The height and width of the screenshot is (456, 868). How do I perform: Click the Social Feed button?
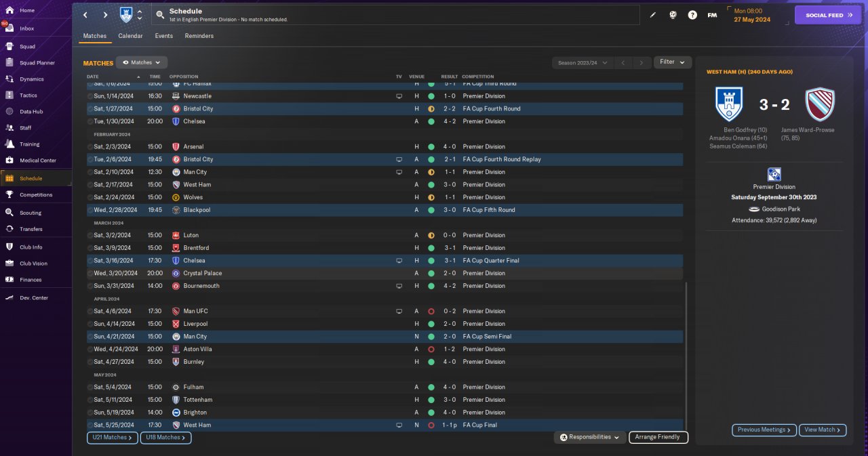(828, 15)
